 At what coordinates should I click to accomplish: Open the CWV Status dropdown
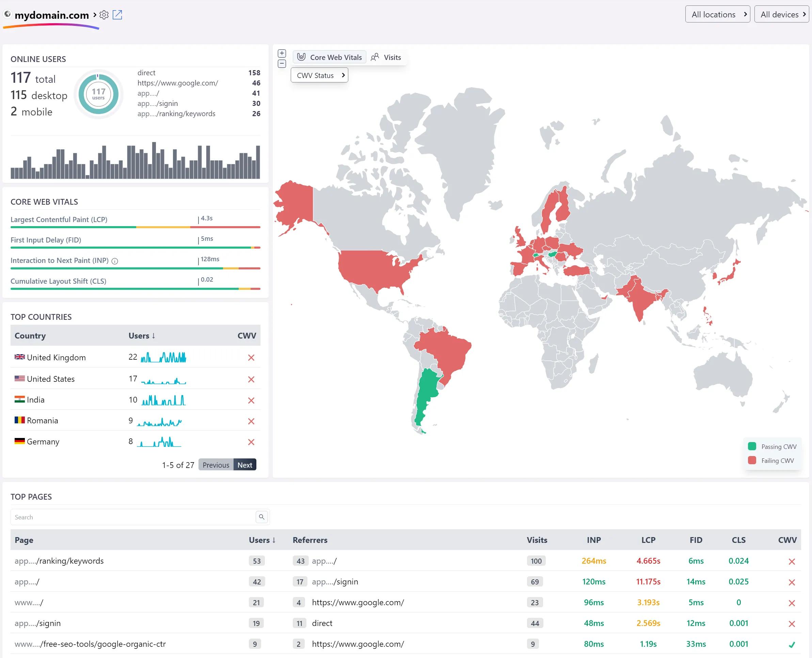point(319,75)
